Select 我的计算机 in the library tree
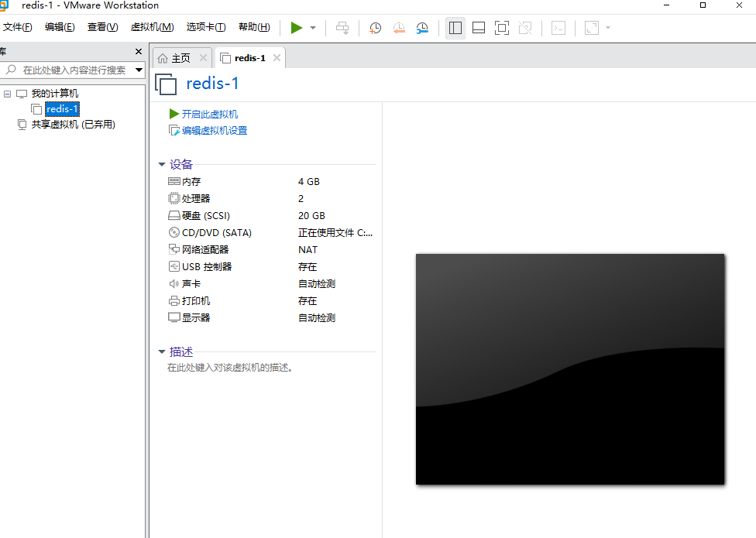This screenshot has width=756, height=538. tap(54, 94)
